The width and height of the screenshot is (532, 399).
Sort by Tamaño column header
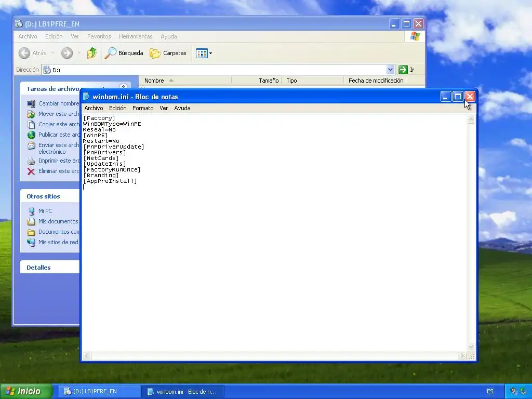pyautogui.click(x=257, y=81)
